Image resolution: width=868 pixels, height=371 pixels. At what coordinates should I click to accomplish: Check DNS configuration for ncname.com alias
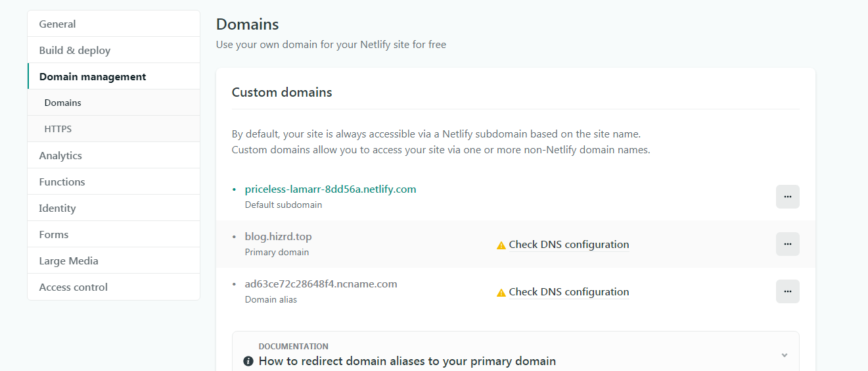(568, 292)
